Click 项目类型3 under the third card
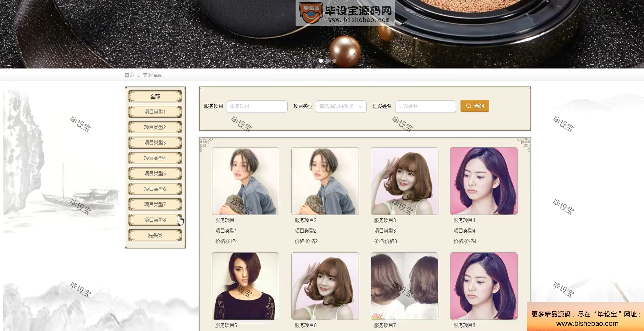 pyautogui.click(x=385, y=231)
